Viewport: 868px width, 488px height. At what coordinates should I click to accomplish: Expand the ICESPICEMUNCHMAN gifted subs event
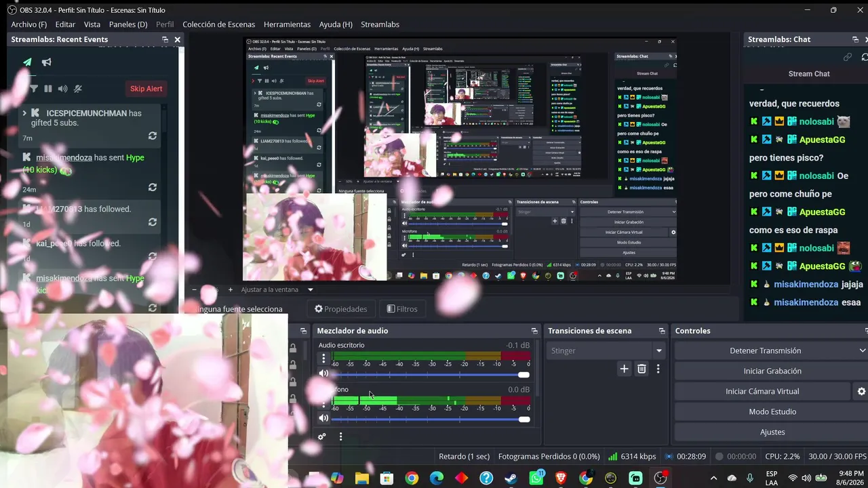[24, 113]
